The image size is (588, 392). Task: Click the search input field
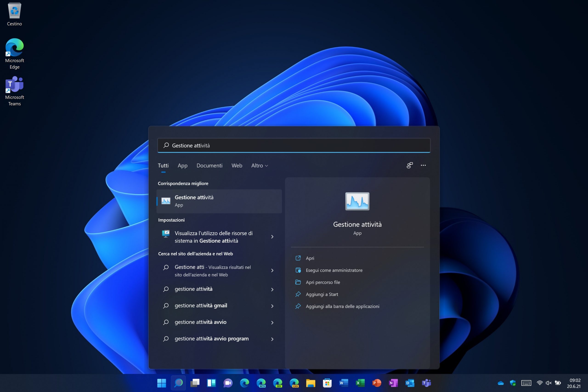[294, 145]
